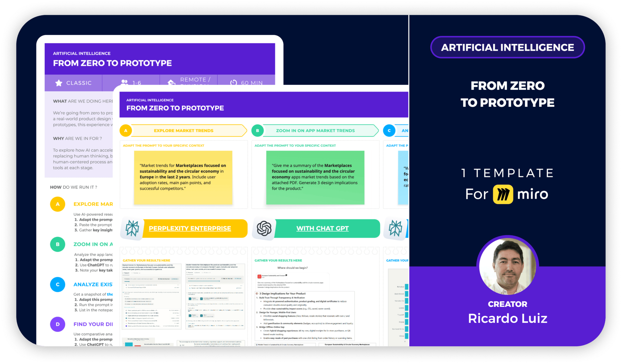The image size is (622, 364).
Task: Click the Perplexity logo beside Perplexity Enterprise
Action: click(x=132, y=228)
